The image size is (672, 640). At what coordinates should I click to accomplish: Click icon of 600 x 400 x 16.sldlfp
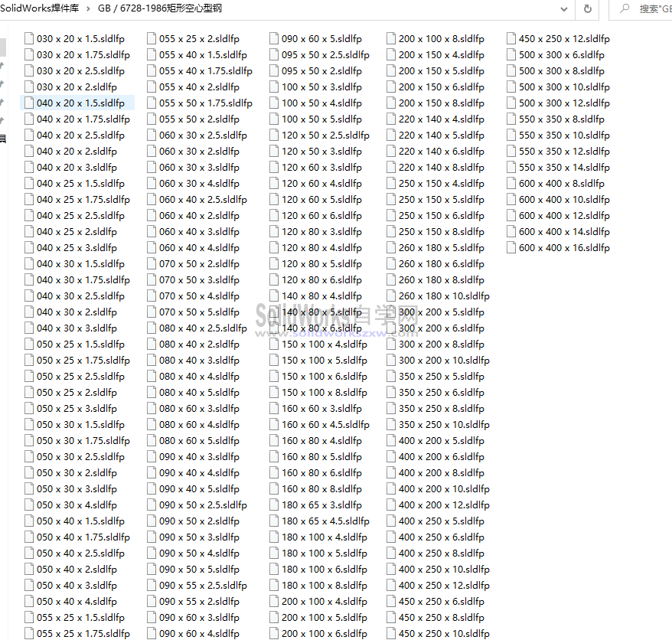click(511, 248)
